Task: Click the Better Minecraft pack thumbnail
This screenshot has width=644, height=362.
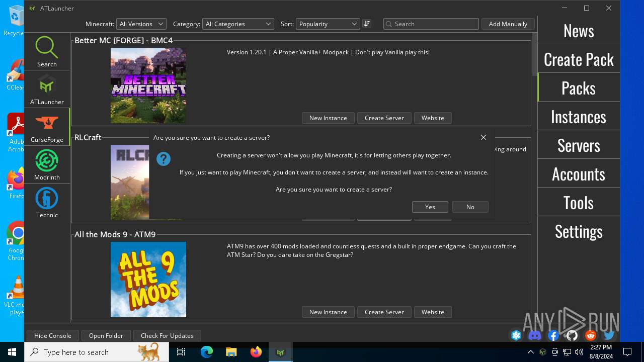Action: (148, 85)
